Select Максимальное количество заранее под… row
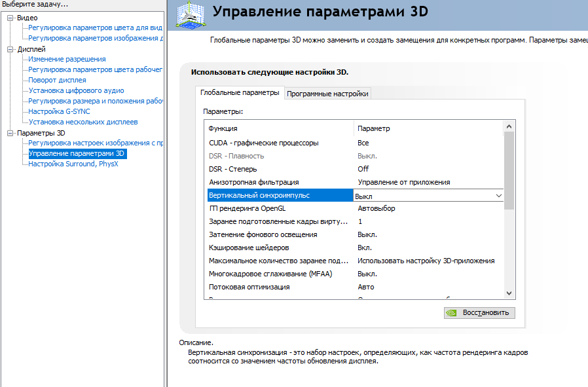588x387 pixels. click(355, 261)
